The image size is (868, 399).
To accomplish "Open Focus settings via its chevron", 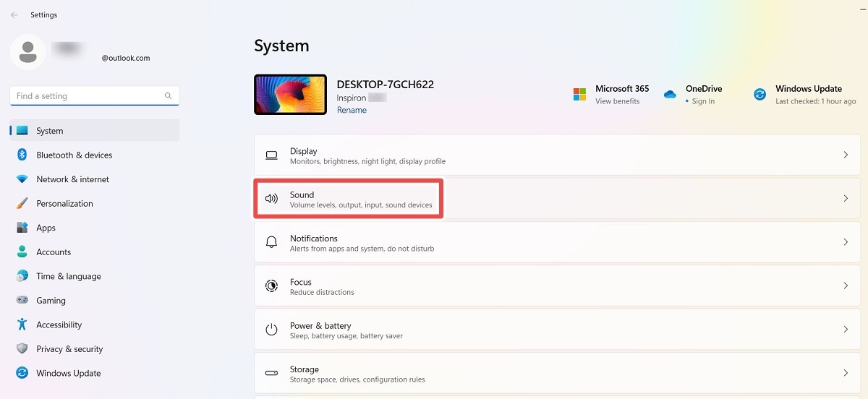I will click(x=846, y=286).
